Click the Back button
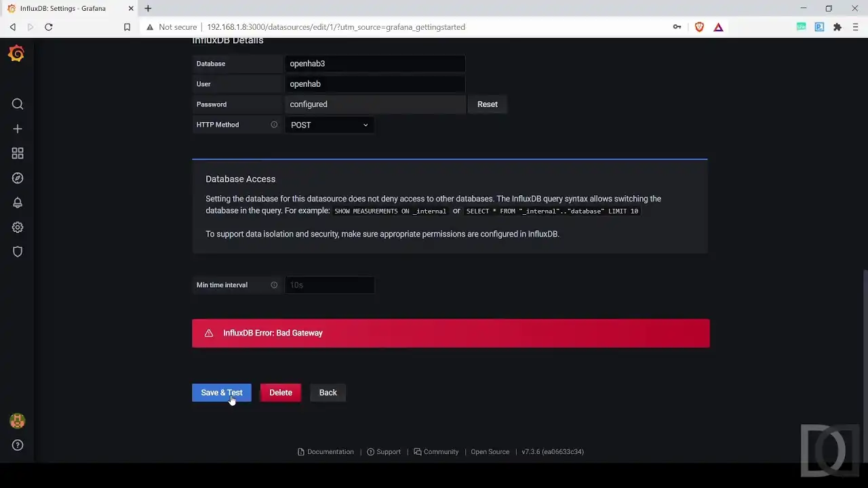 (x=328, y=392)
